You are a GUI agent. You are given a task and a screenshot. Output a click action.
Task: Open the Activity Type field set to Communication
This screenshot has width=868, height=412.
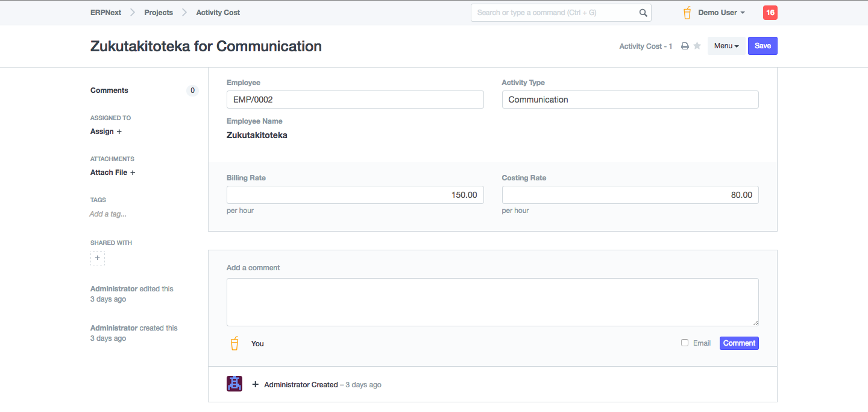pos(630,100)
